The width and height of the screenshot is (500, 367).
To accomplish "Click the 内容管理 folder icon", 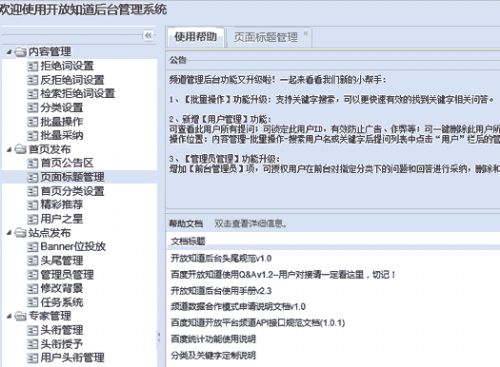I will (x=21, y=52).
